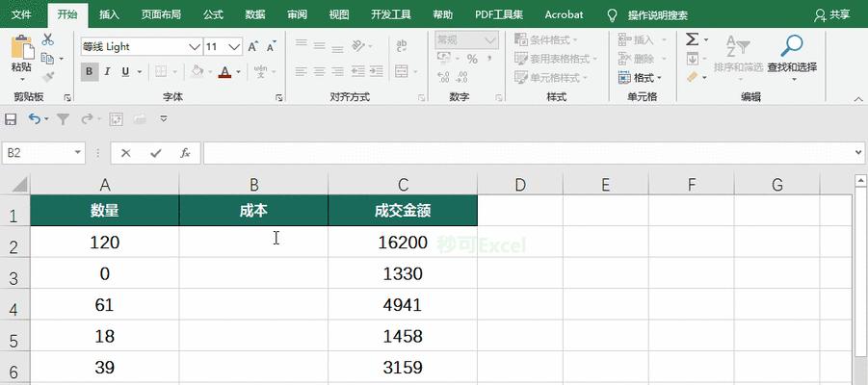Viewport: 868px width, 385px height.
Task: Click the Increase Decimal icon
Action: 443,77
